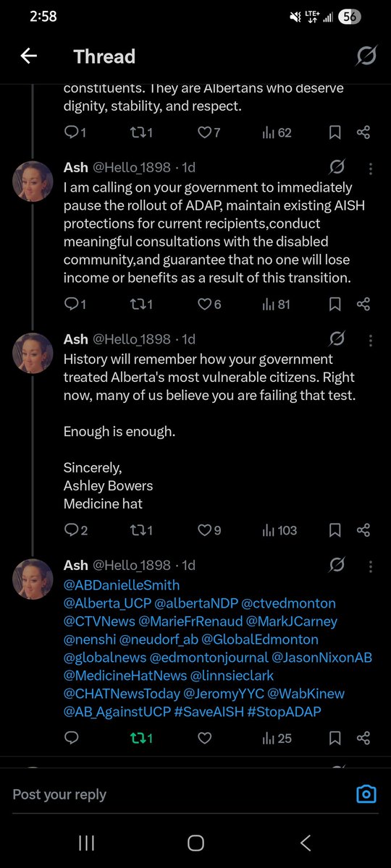This screenshot has height=868, width=391.
Task: Open three-dot menu on the 'History will remember' post
Action: [370, 339]
